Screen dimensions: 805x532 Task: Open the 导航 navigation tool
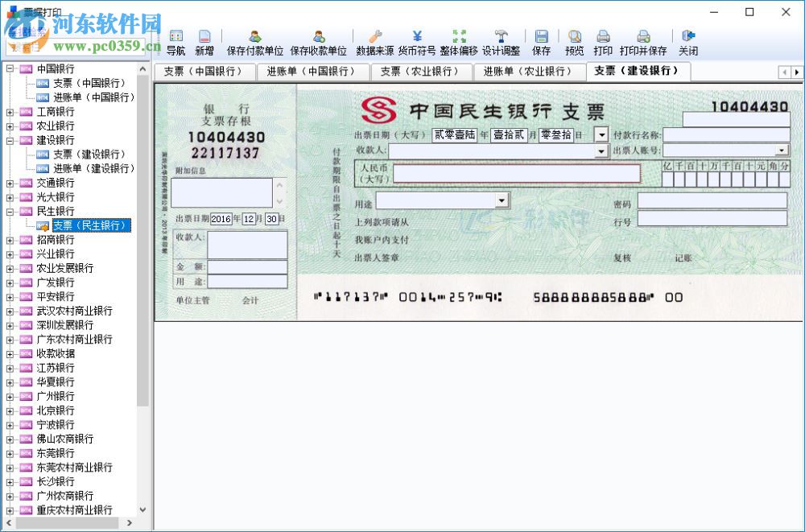click(175, 43)
